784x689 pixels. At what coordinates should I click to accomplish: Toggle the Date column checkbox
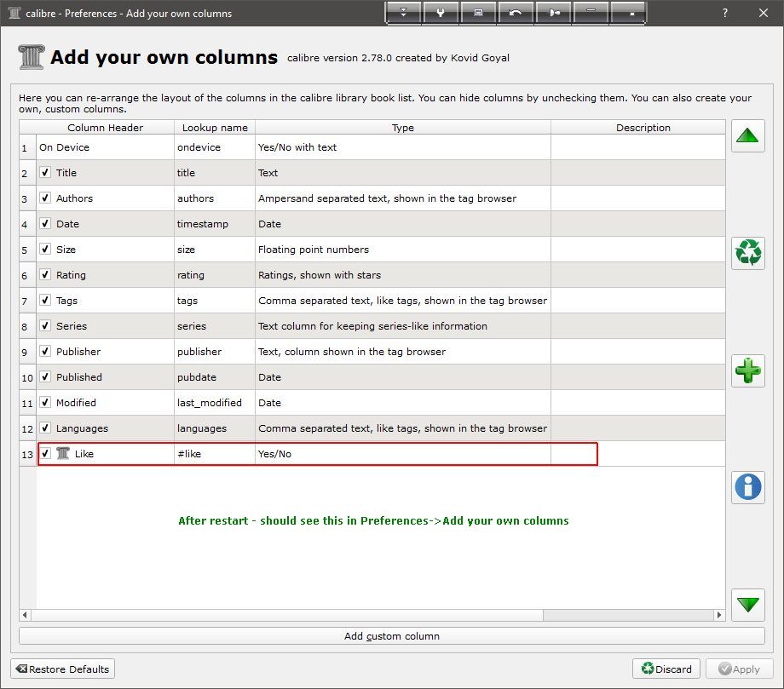point(45,223)
